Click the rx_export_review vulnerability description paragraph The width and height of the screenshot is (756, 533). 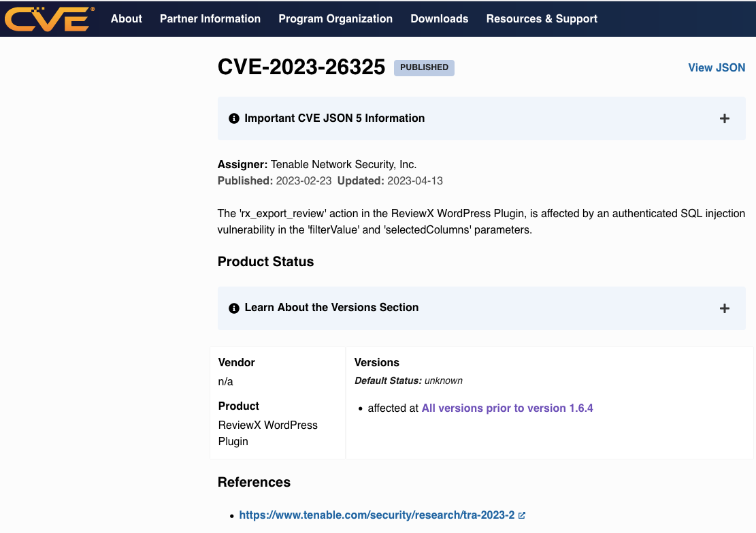[x=481, y=221]
